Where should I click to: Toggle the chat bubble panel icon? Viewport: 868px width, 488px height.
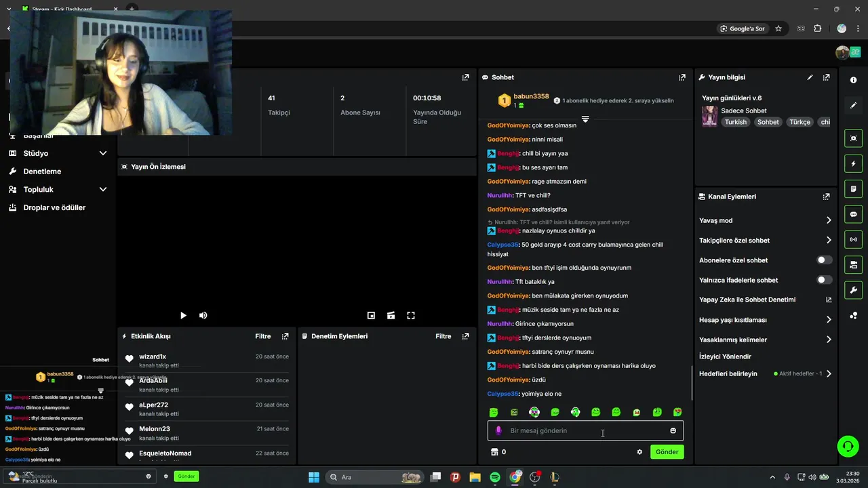click(853, 214)
